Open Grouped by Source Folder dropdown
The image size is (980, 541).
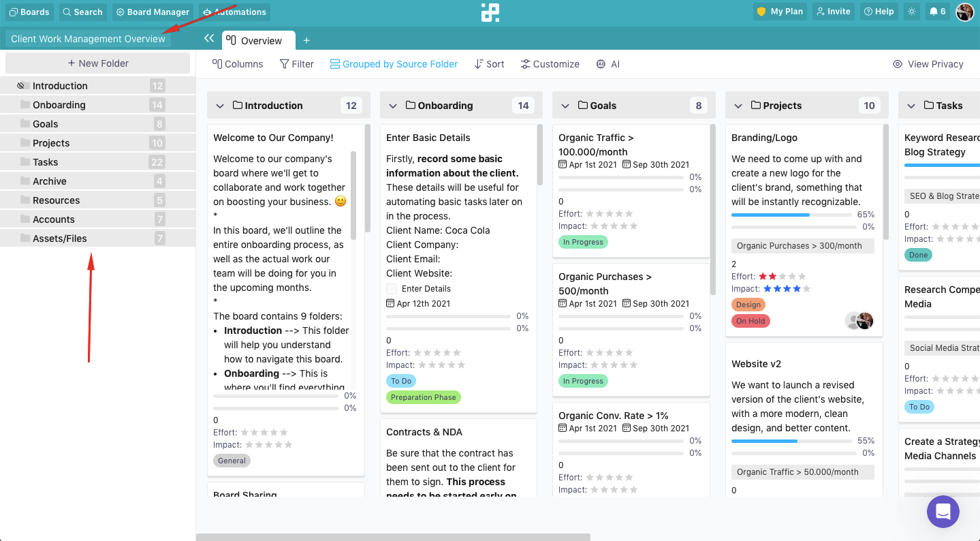pyautogui.click(x=394, y=64)
